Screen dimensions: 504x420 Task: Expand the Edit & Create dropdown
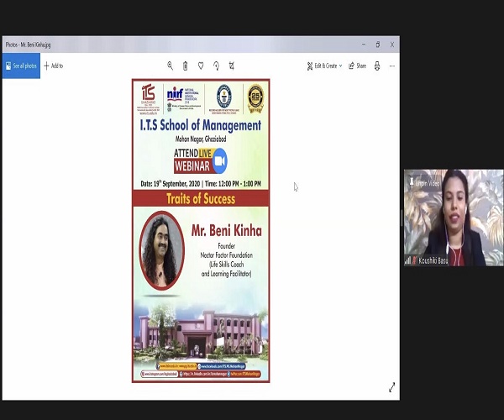click(x=324, y=66)
